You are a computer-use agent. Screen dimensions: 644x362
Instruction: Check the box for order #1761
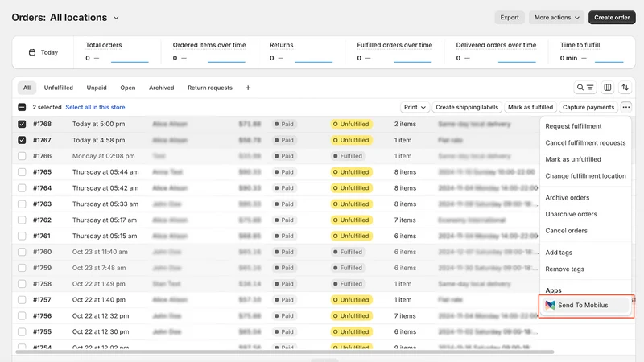tap(22, 236)
